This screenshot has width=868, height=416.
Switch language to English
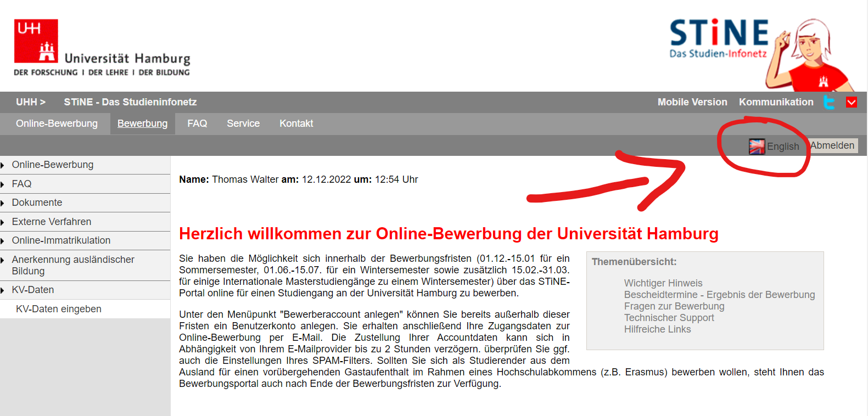(783, 147)
